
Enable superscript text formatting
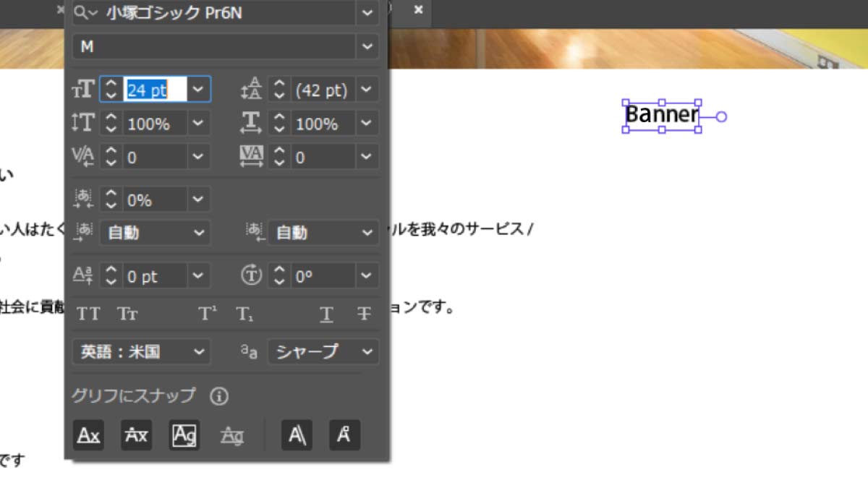pyautogui.click(x=206, y=312)
